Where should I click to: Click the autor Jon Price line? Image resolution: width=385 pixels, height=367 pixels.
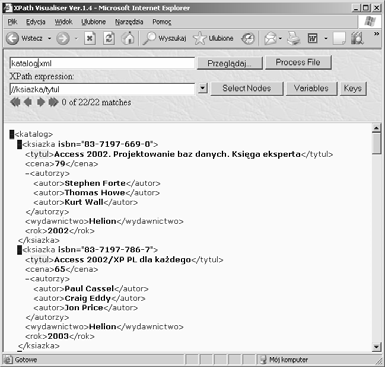[86, 308]
